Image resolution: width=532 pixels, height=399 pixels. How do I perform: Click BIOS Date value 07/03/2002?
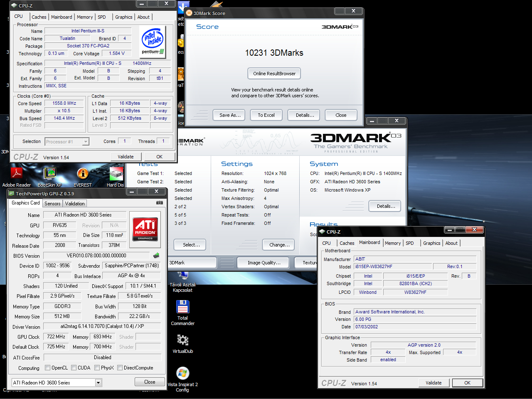click(x=415, y=327)
